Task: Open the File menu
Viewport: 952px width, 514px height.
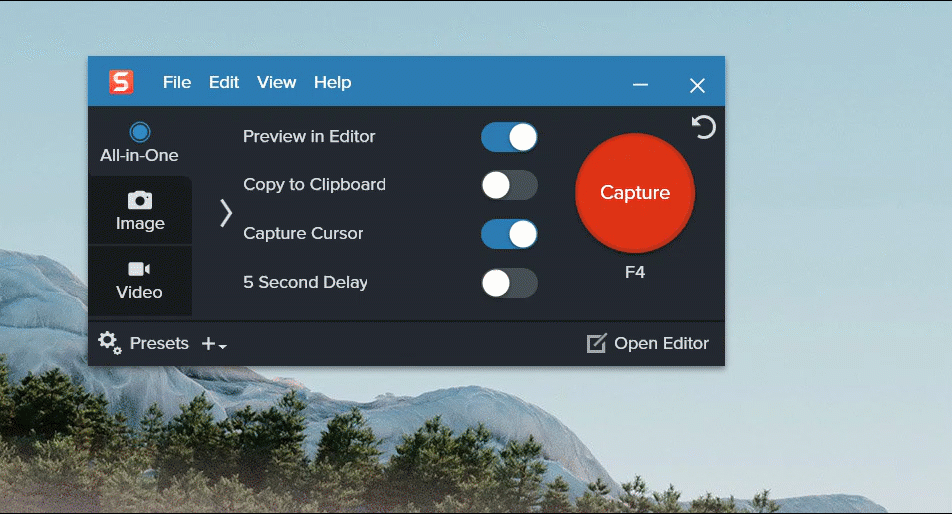Action: 177,82
